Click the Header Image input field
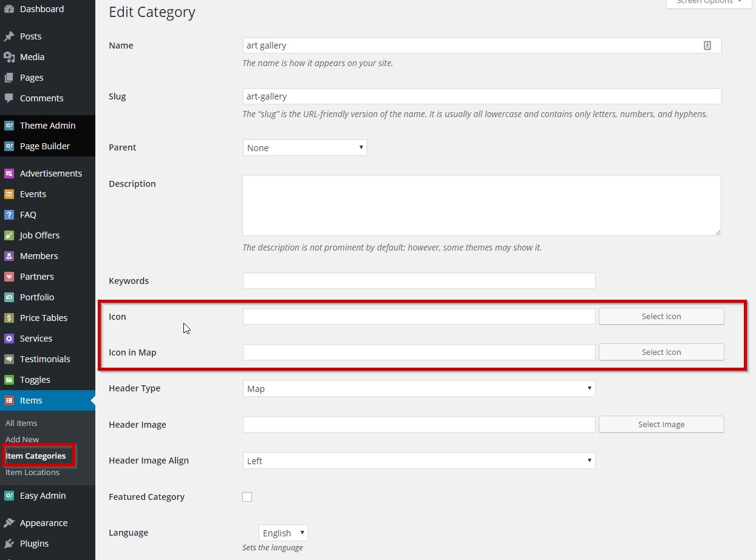This screenshot has width=756, height=560. 419,424
